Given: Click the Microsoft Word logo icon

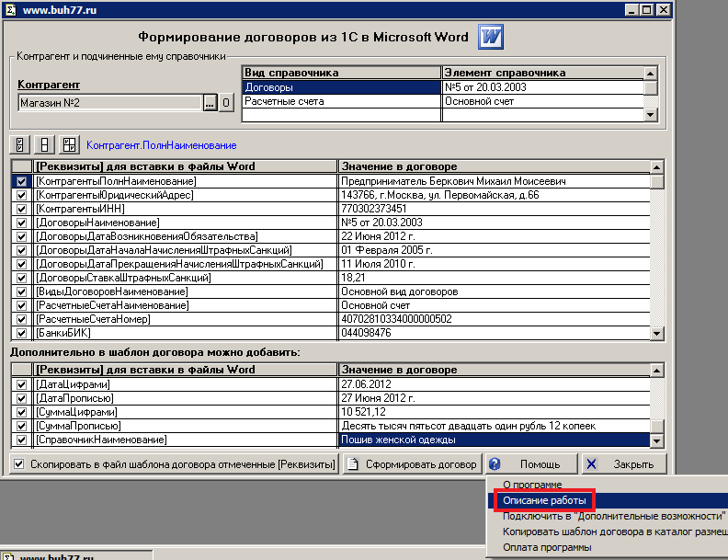Looking at the screenshot, I should tap(492, 38).
